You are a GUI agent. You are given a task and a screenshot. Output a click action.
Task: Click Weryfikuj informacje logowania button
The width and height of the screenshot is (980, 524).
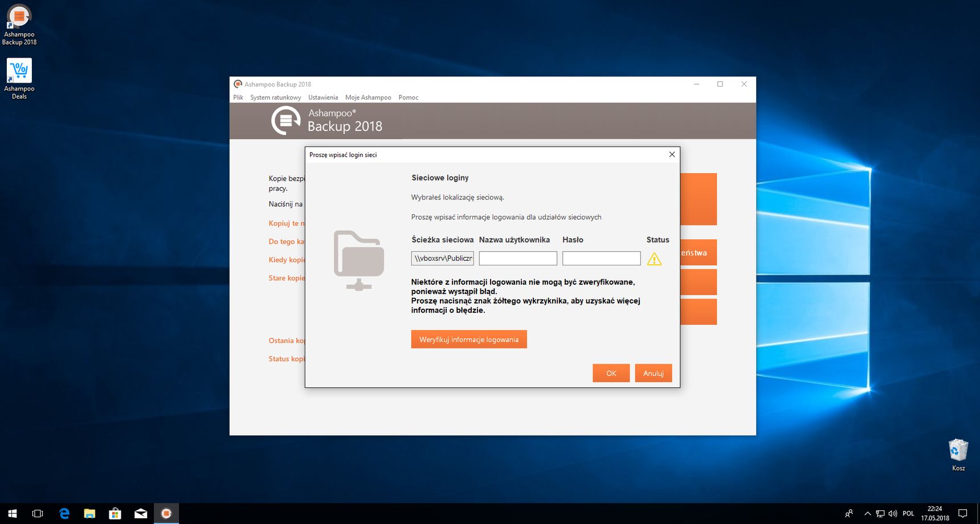pyautogui.click(x=469, y=339)
